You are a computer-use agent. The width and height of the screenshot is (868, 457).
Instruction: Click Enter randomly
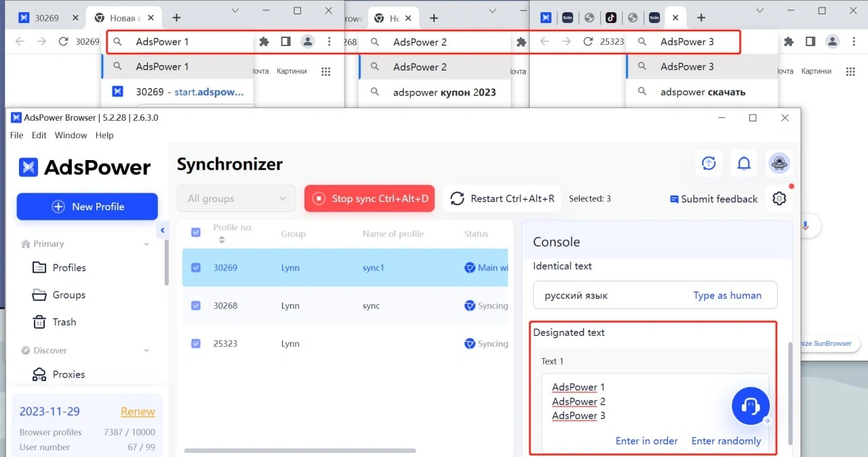(726, 441)
